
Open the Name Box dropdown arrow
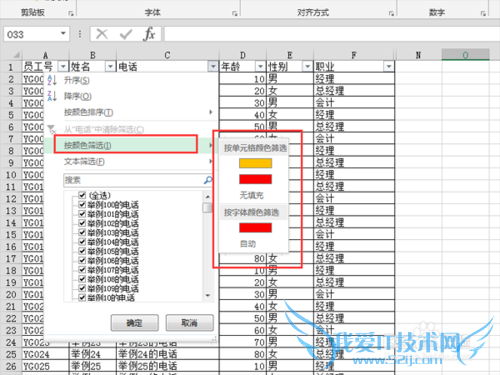pos(63,33)
